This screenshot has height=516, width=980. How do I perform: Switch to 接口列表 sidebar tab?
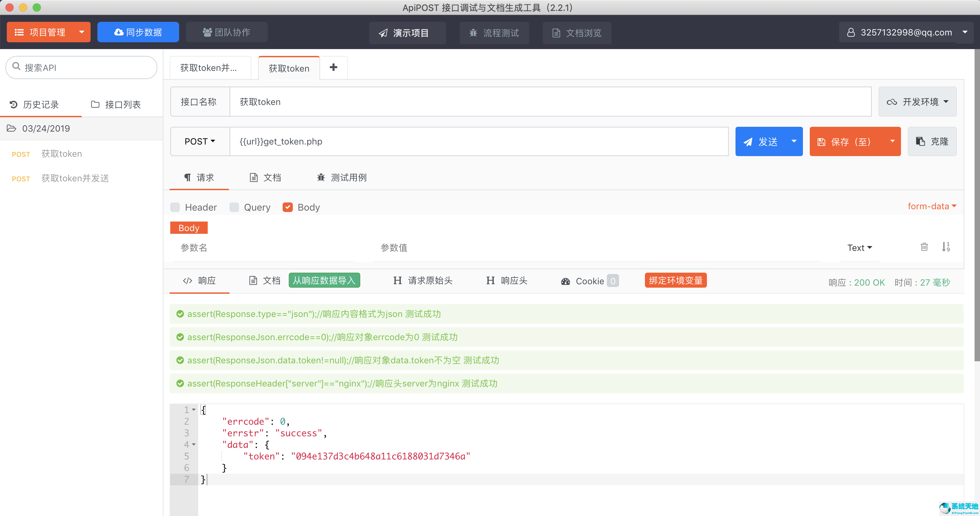pyautogui.click(x=116, y=105)
